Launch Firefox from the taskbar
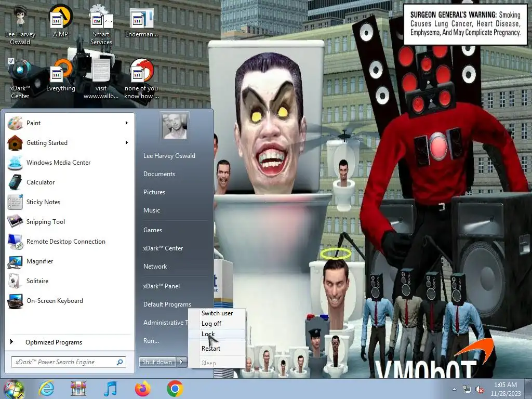 143,389
